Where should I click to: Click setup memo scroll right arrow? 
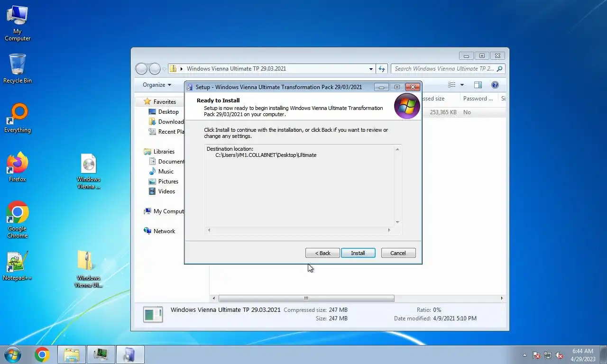[389, 230]
